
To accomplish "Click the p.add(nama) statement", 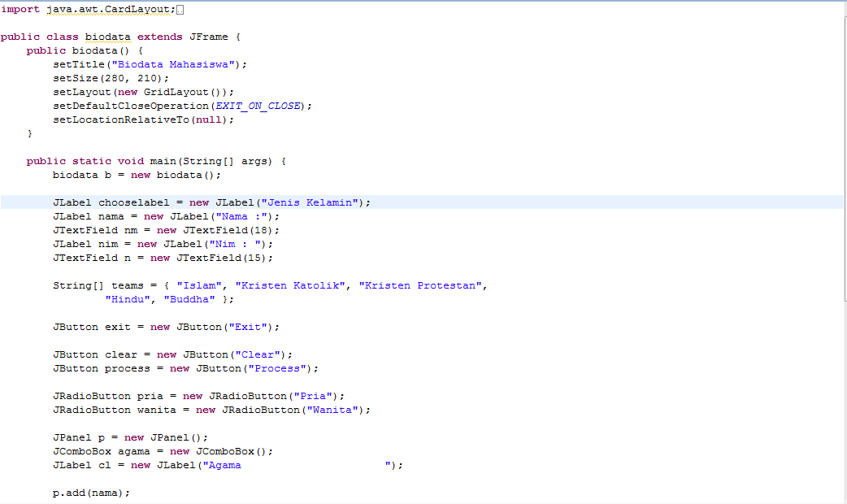I will point(89,492).
